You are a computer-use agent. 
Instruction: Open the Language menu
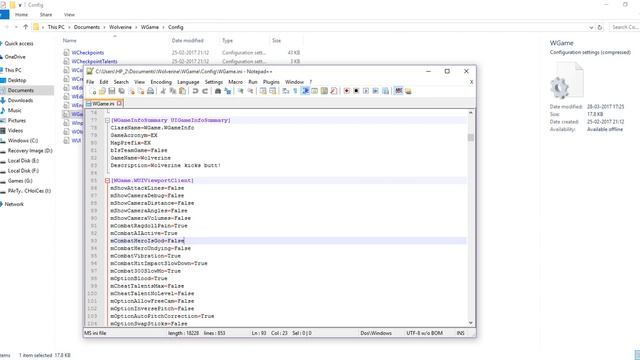pos(188,82)
